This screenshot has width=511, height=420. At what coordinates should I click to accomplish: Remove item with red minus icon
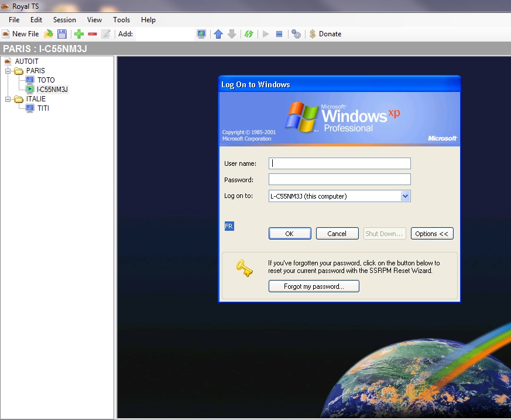pyautogui.click(x=92, y=34)
